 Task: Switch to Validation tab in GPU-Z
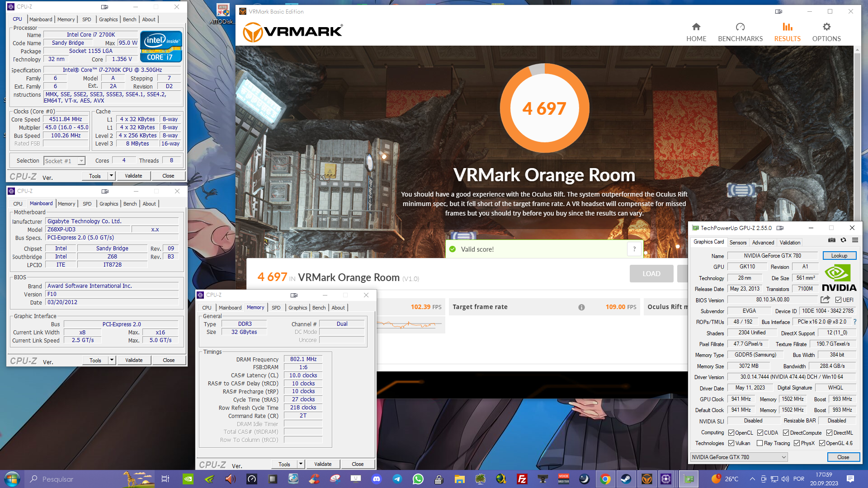tap(790, 243)
